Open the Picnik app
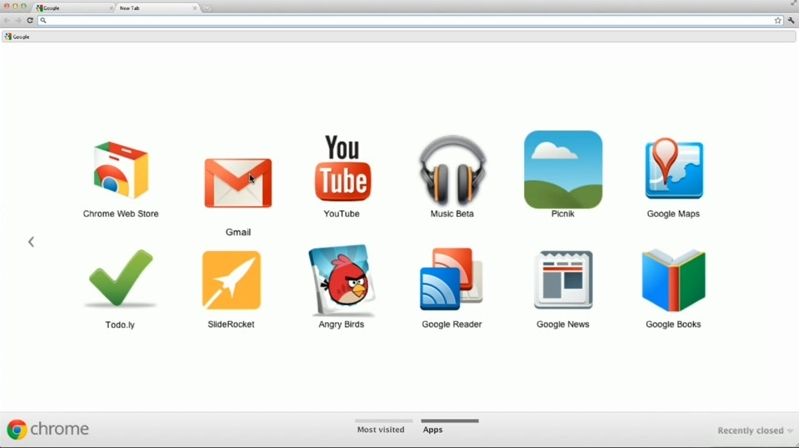799x448 pixels. (563, 169)
